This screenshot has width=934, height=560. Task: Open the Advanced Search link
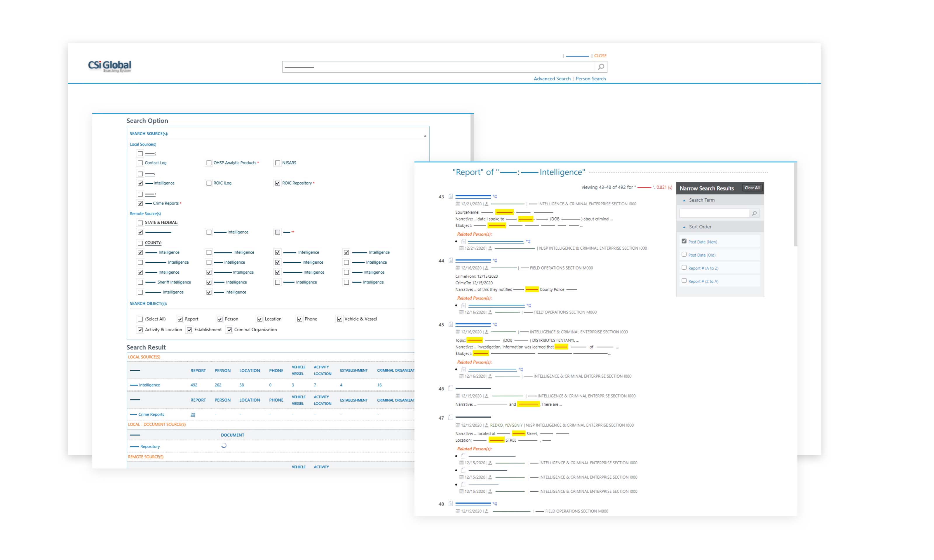(x=552, y=79)
